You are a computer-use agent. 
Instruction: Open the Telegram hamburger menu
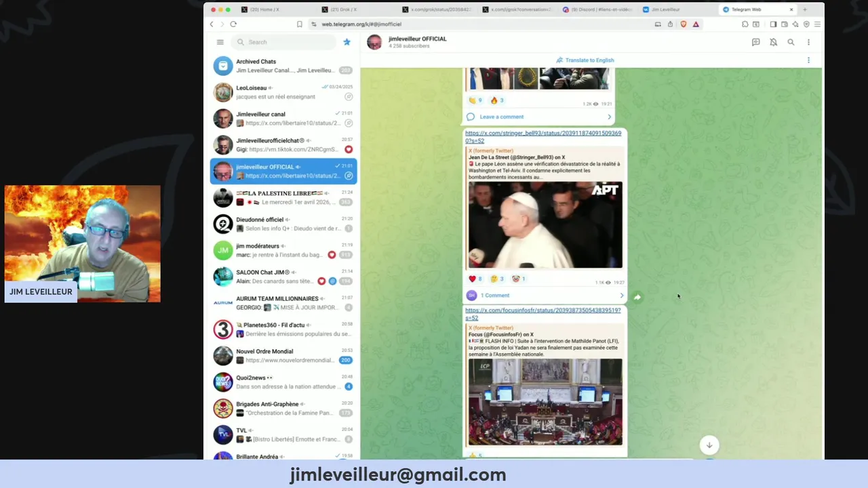point(220,42)
